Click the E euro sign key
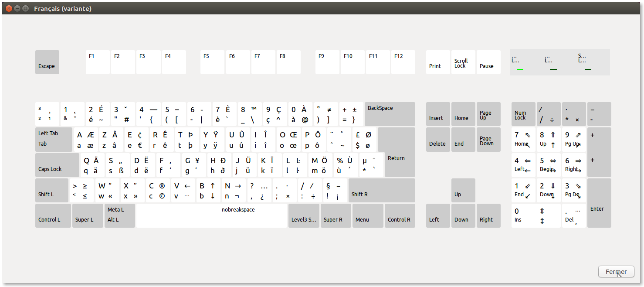This screenshot has height=287, width=644. [136, 139]
